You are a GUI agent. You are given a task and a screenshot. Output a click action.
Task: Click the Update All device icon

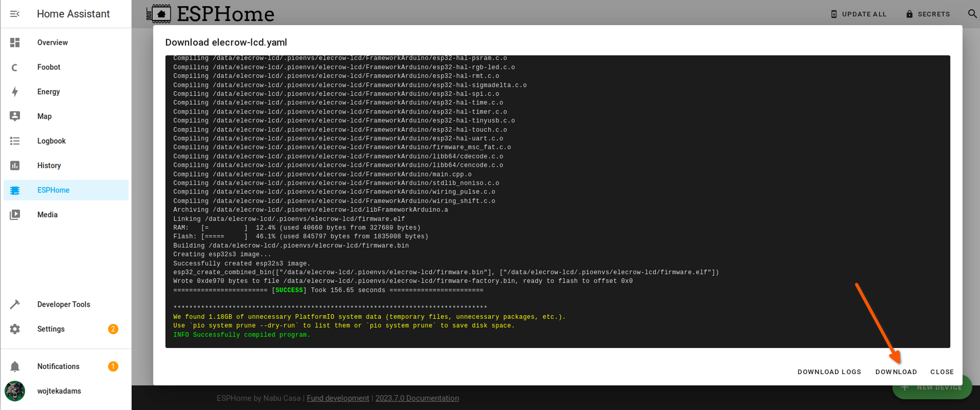(834, 14)
